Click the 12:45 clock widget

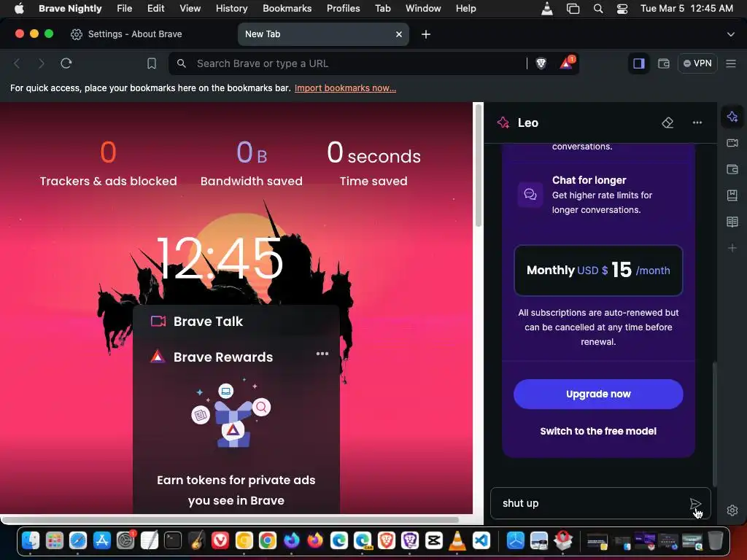219,259
